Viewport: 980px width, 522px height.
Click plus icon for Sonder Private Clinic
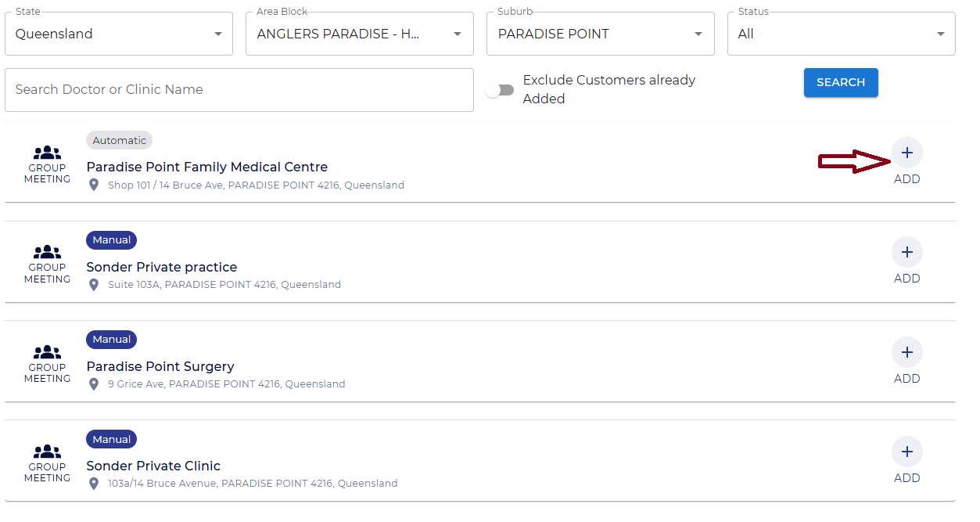tap(906, 452)
